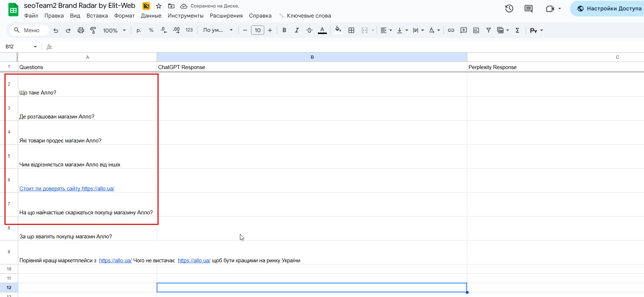Open the Данные menu
Screen dimensions: 644x297
coord(151,16)
